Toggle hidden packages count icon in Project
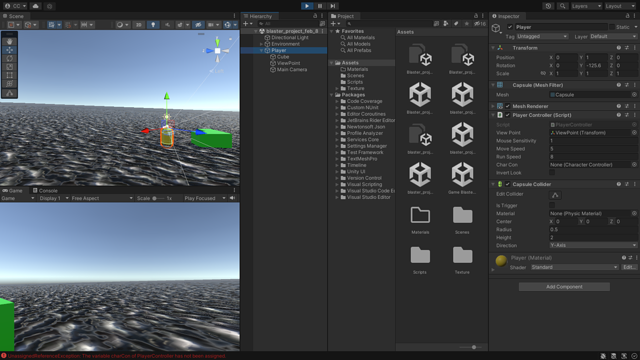The width and height of the screenshot is (640, 360). pyautogui.click(x=480, y=24)
